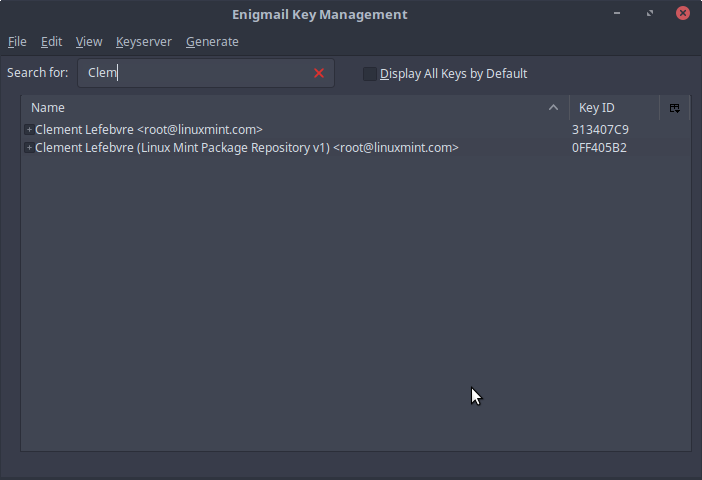Enable Display All Keys by Default checkbox
The image size is (702, 480).
pyautogui.click(x=370, y=74)
